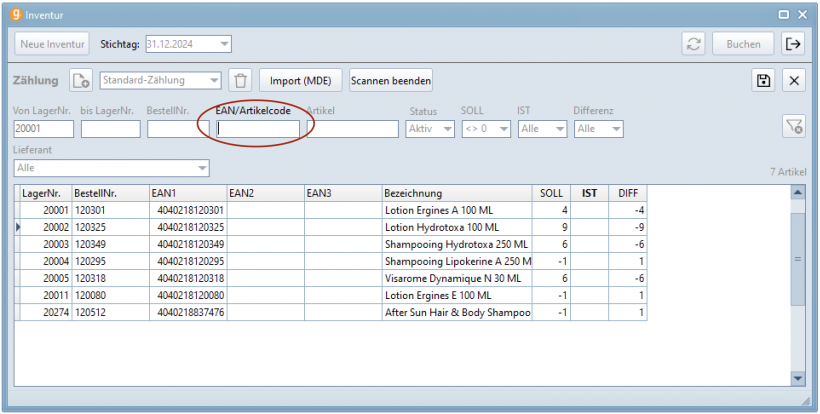Click the Von LagerNr. input field
This screenshot has height=414, width=820.
coord(43,129)
